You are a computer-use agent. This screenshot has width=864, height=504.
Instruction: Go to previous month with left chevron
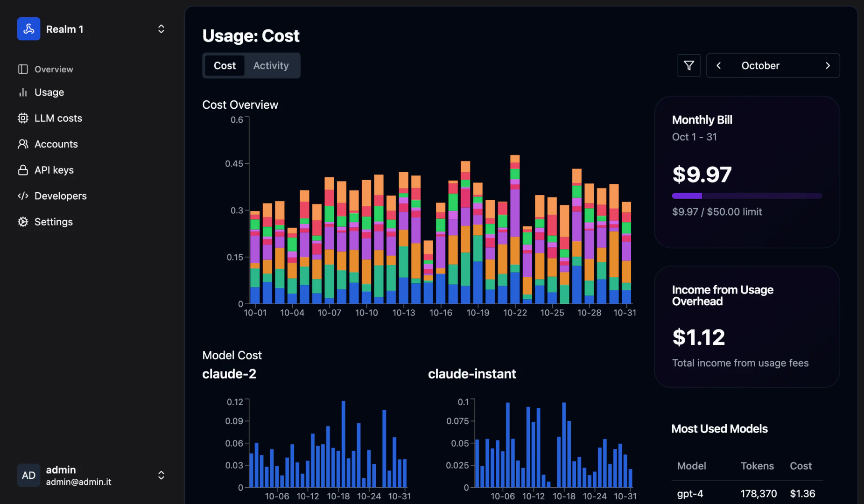pos(719,65)
